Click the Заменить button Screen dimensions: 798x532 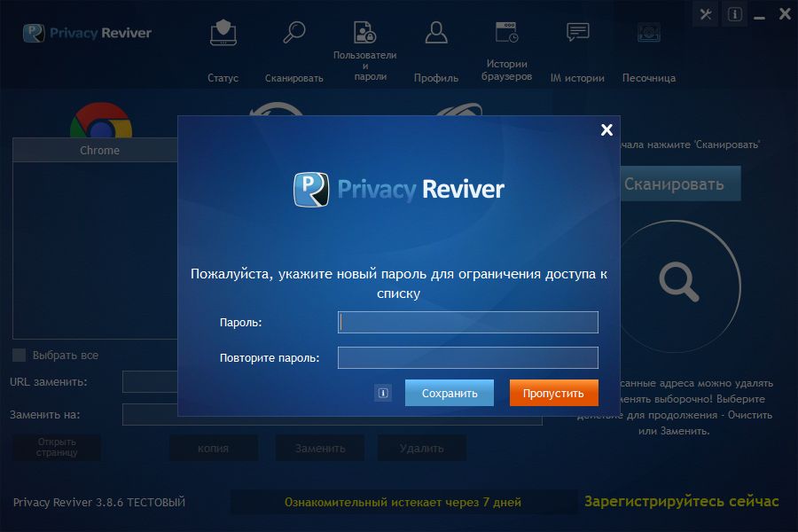(x=320, y=448)
